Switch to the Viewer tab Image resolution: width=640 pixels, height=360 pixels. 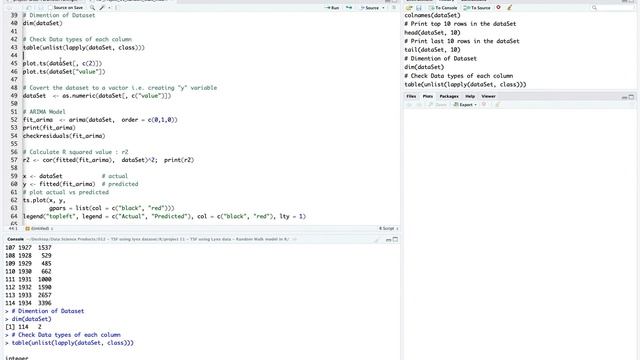tap(488, 96)
